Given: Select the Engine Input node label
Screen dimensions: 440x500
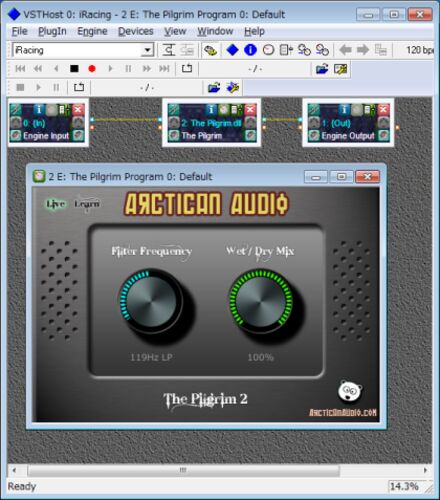Looking at the screenshot, I should click(46, 136).
